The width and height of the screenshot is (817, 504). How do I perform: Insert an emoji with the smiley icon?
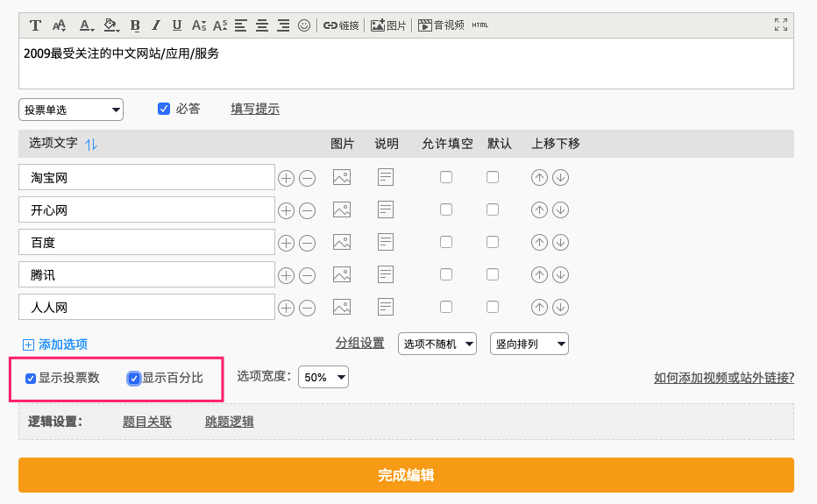click(x=304, y=25)
